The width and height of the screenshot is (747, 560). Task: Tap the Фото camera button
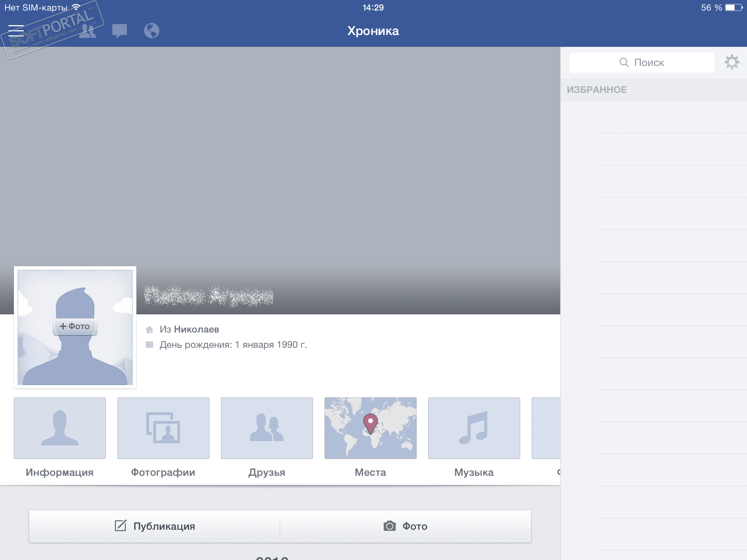[405, 526]
